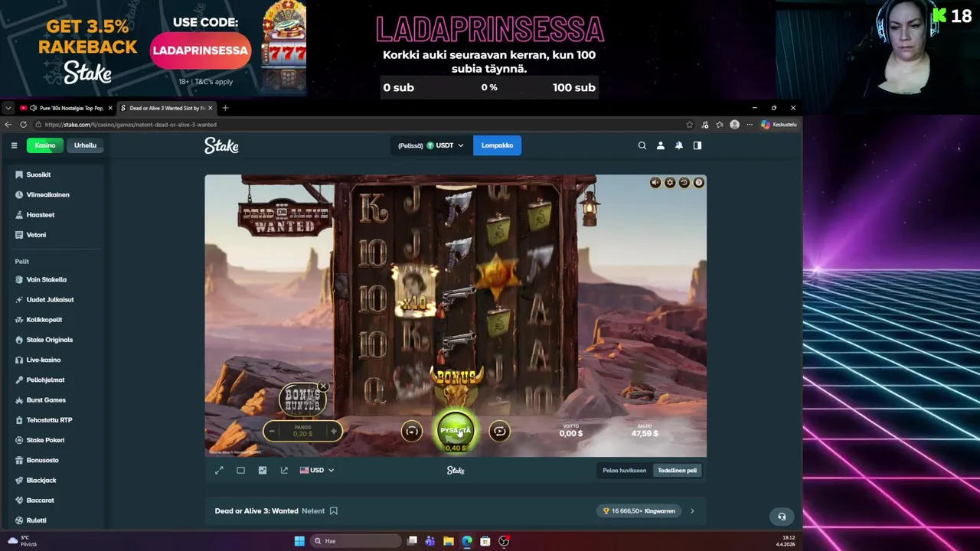Open autoplay circular arrows button
This screenshot has height=551, width=980.
point(499,432)
